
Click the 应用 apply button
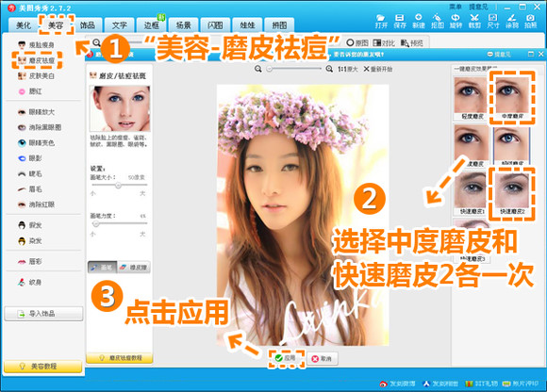coord(287,358)
